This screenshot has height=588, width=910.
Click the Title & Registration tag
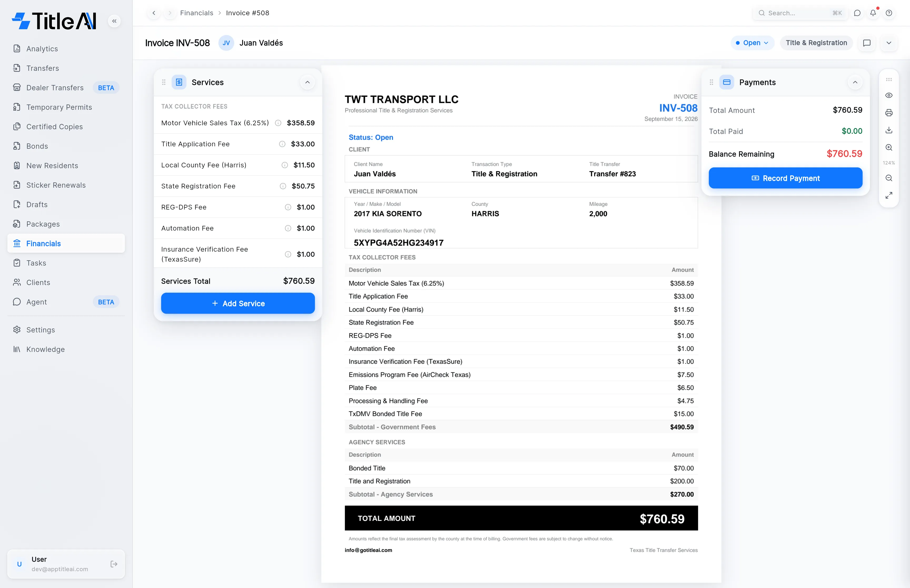[816, 43]
